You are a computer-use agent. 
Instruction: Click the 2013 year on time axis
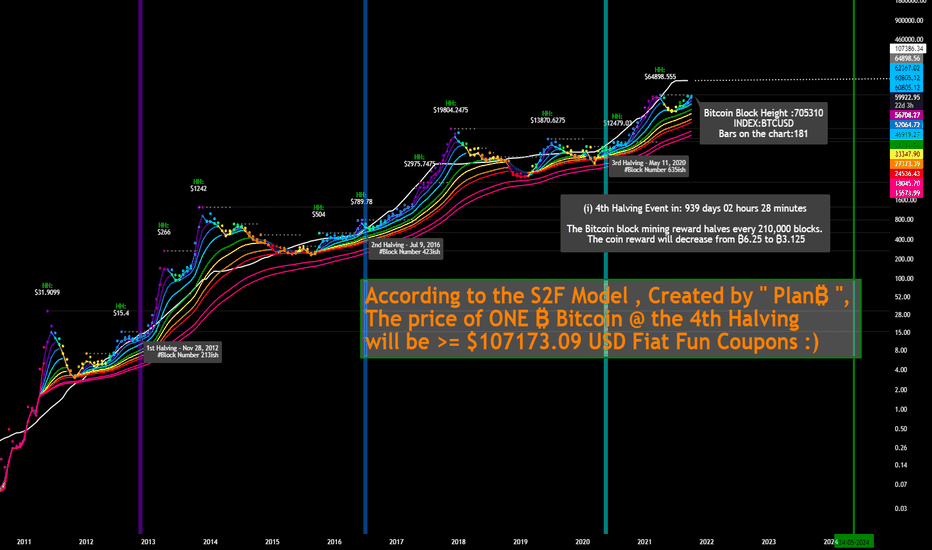pyautogui.click(x=148, y=542)
